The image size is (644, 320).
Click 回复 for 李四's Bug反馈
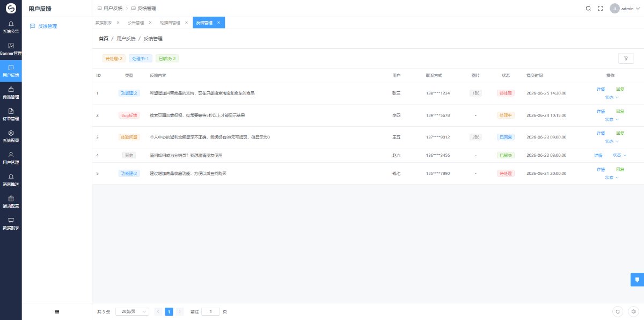click(620, 111)
